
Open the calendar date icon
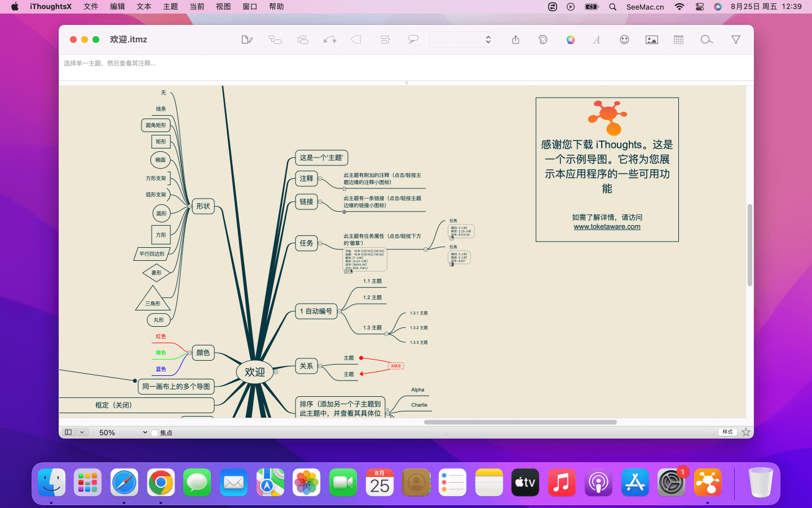pos(678,40)
